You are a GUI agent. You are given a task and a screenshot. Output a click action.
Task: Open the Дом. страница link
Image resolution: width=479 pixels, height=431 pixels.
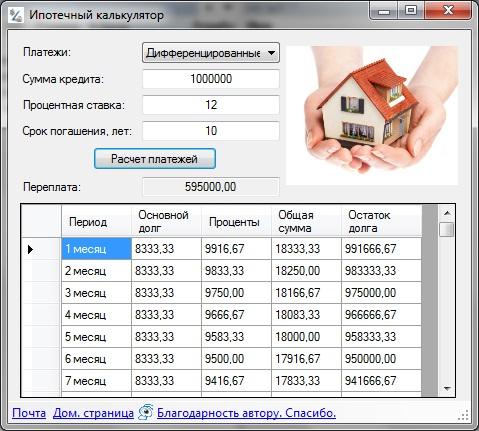tap(93, 413)
